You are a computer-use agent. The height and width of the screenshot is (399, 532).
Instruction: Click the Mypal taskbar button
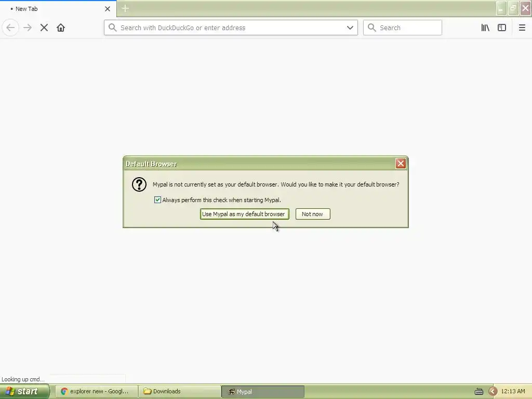pos(263,392)
